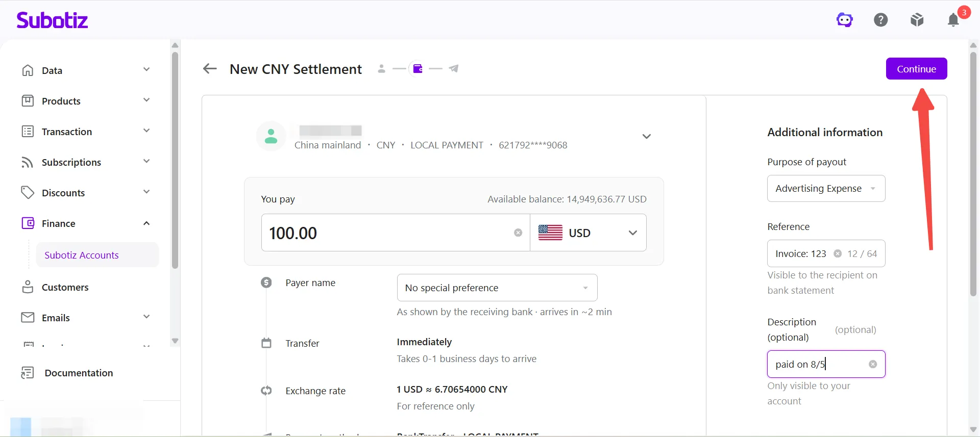Image resolution: width=980 pixels, height=437 pixels.
Task: Click the sidebar vertical scrollbar
Action: (x=175, y=159)
